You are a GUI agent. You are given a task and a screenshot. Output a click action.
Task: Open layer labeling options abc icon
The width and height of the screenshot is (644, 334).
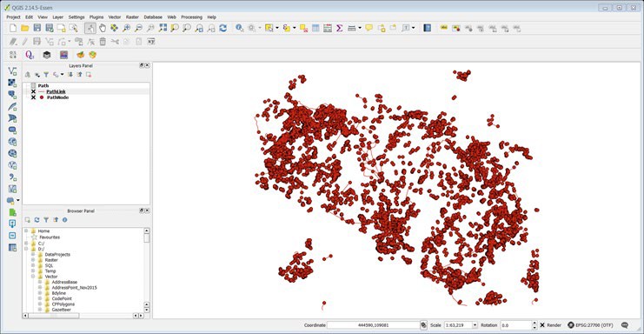coord(443,28)
